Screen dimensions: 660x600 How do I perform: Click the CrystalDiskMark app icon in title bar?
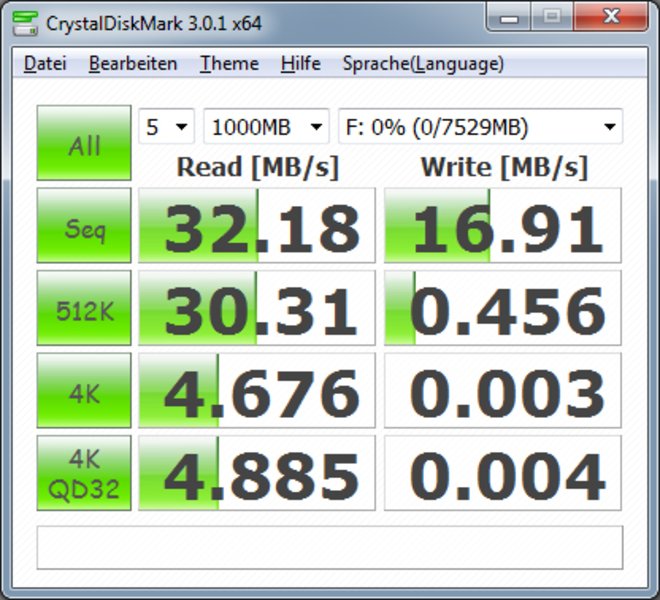click(24, 23)
